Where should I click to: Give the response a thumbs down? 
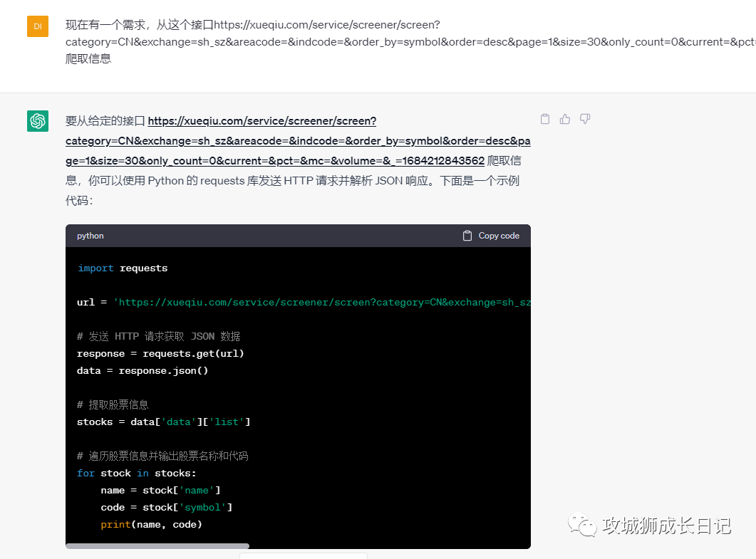pos(585,119)
